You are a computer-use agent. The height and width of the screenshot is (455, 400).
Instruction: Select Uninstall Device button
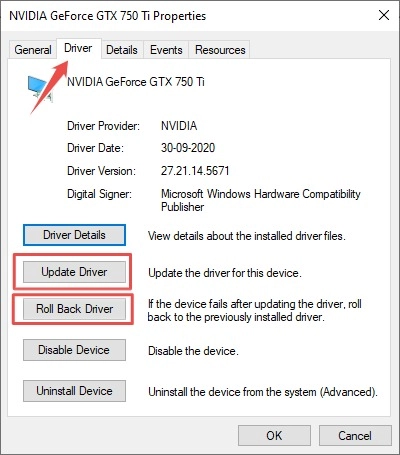74,391
